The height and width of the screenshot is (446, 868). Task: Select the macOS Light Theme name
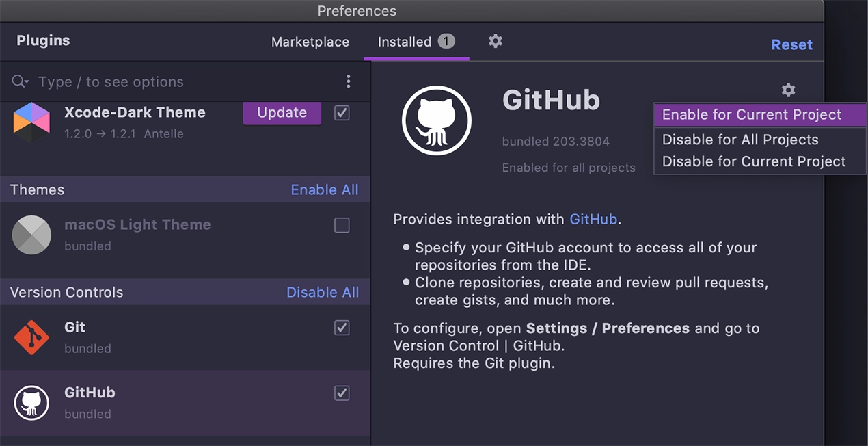point(137,224)
